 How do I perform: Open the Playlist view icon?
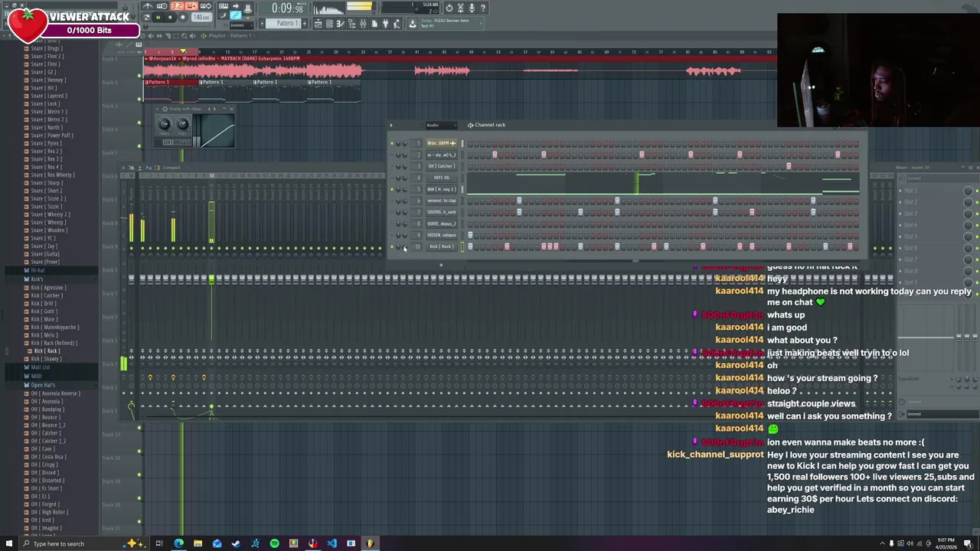pyautogui.click(x=318, y=24)
